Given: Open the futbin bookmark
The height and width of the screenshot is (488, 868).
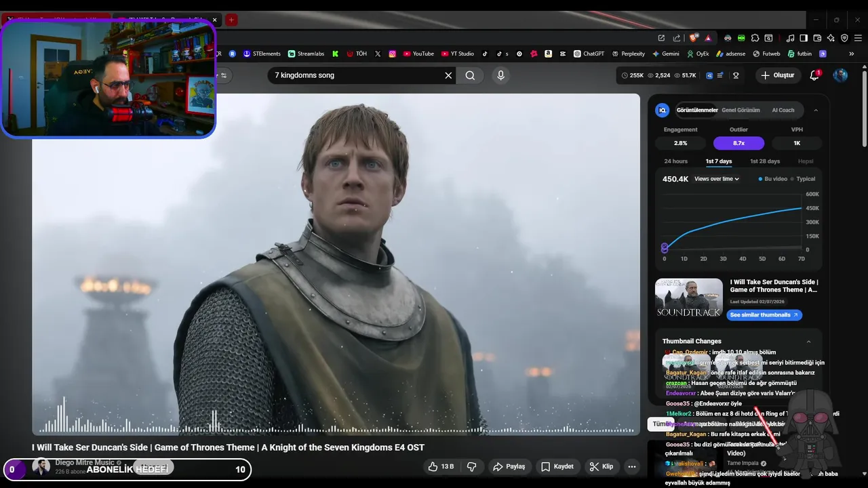Looking at the screenshot, I should (x=800, y=54).
